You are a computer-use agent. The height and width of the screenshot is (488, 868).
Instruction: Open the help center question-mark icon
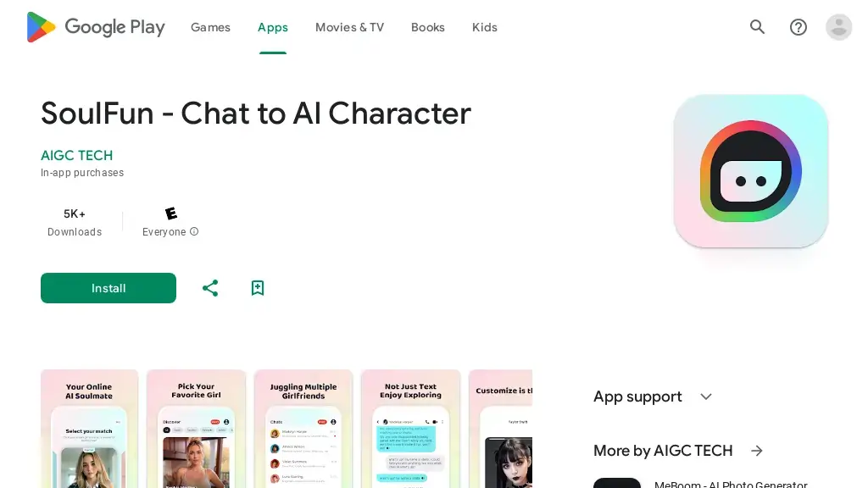tap(798, 27)
